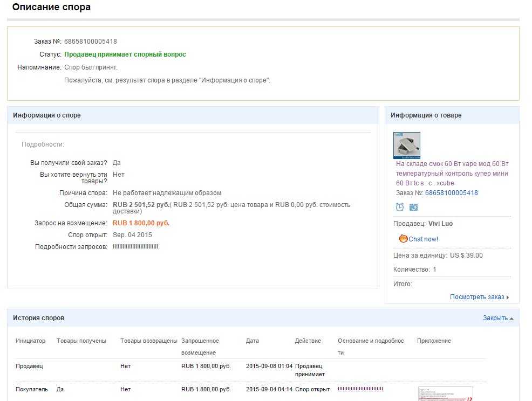This screenshot has width=532, height=401.
Task: Open the Chat now! link
Action: click(423, 239)
